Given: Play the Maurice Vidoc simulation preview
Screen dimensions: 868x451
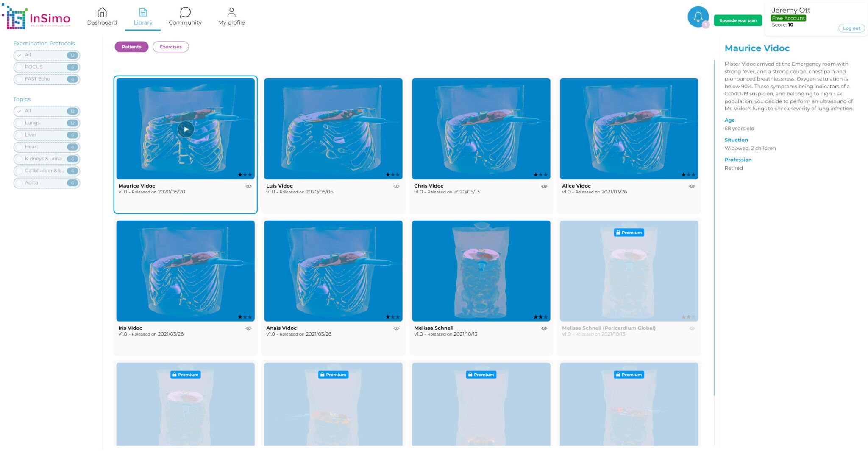Looking at the screenshot, I should coord(185,129).
